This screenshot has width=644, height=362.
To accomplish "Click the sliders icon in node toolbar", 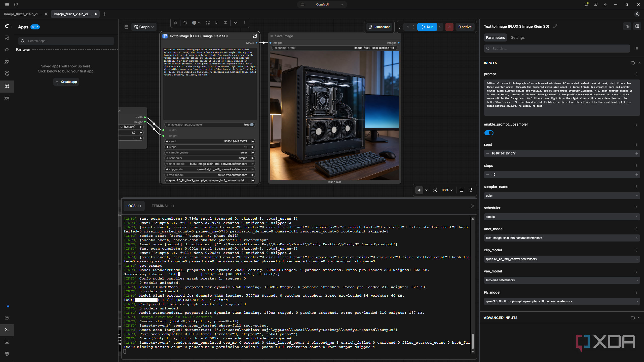I will [217, 23].
